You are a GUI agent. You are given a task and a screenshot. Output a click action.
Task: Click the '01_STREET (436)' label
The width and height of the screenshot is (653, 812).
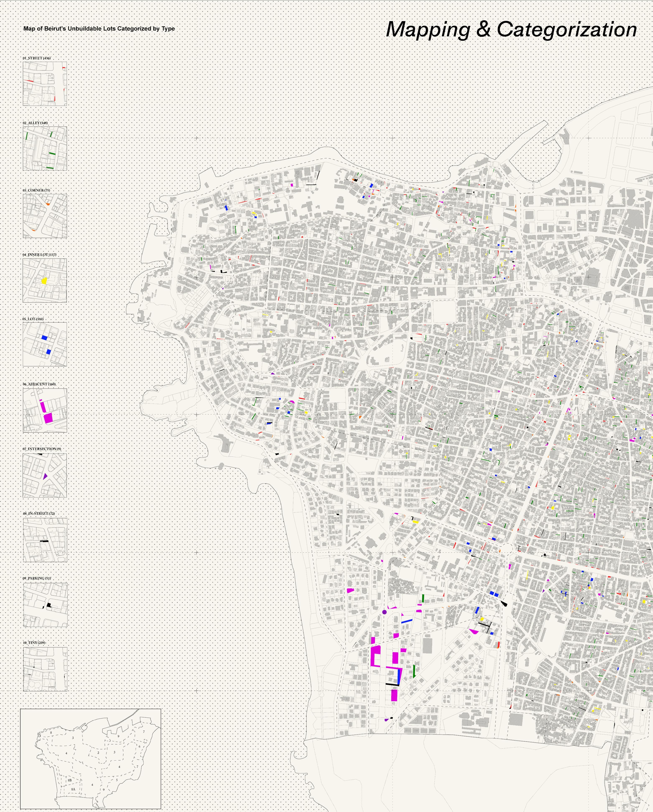(37, 58)
